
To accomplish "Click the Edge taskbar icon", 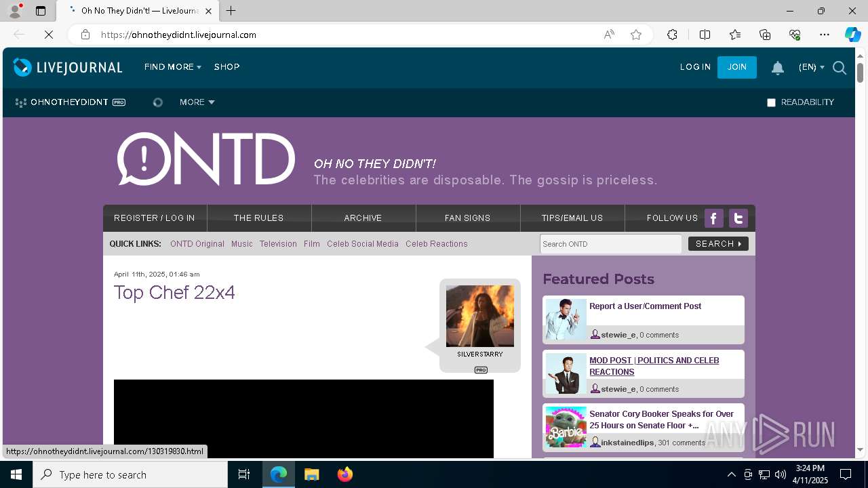I will point(279,474).
